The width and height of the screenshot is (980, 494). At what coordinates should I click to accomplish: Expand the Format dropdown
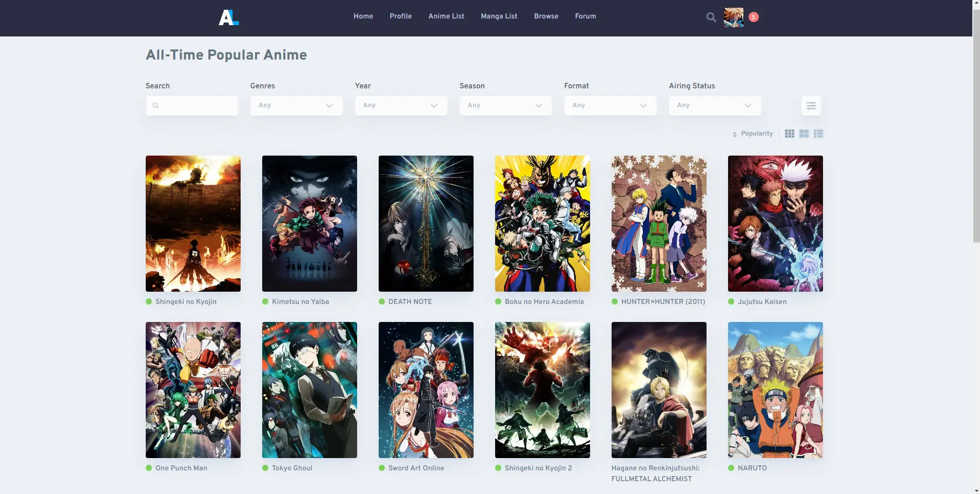coord(611,105)
